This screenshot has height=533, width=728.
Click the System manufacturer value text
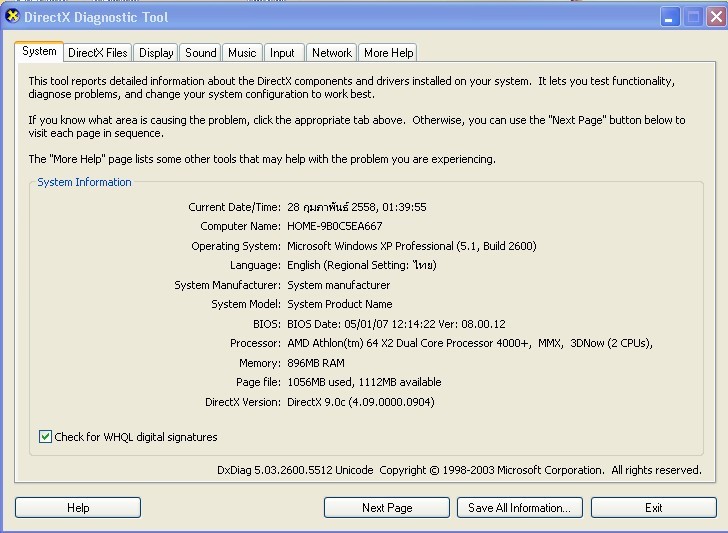pyautogui.click(x=338, y=285)
